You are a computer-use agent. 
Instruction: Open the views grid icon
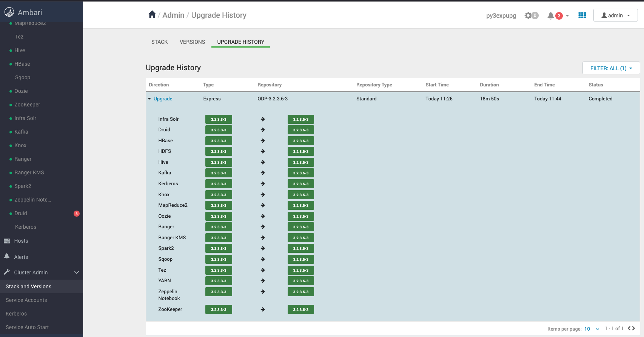pyautogui.click(x=582, y=15)
